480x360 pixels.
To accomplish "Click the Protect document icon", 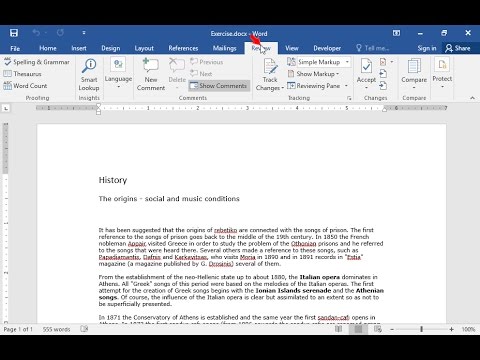I will (442, 73).
